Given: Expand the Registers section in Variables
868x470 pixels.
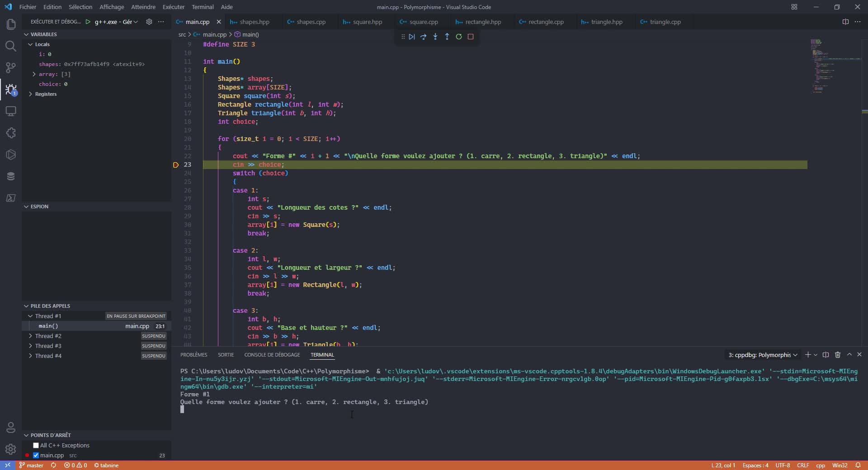Looking at the screenshot, I should click(30, 94).
